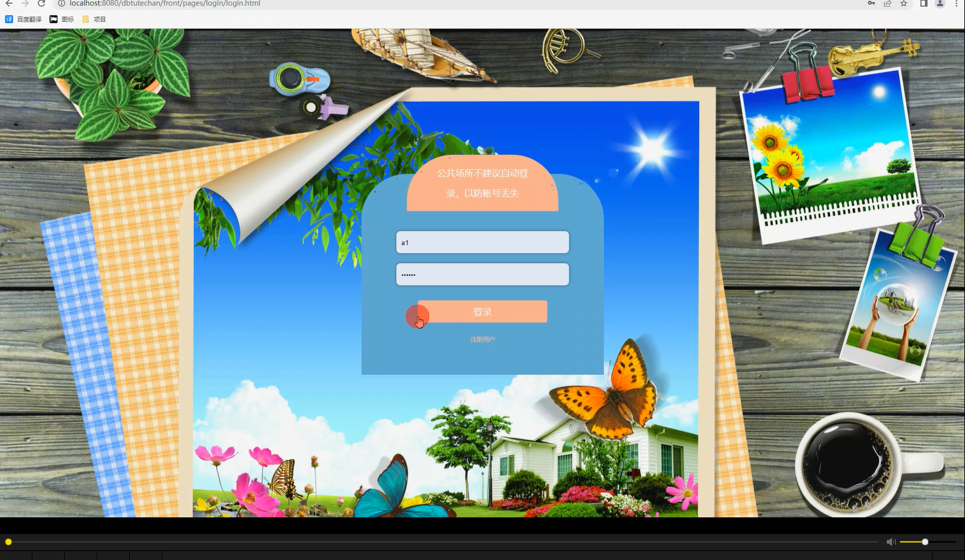Image resolution: width=965 pixels, height=560 pixels.
Task: Focus the address bar URL
Action: click(165, 3)
